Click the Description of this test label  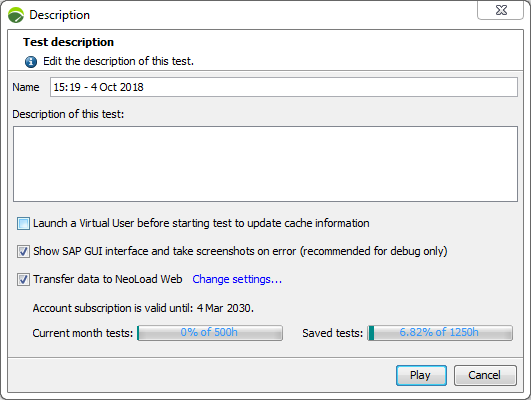point(68,114)
